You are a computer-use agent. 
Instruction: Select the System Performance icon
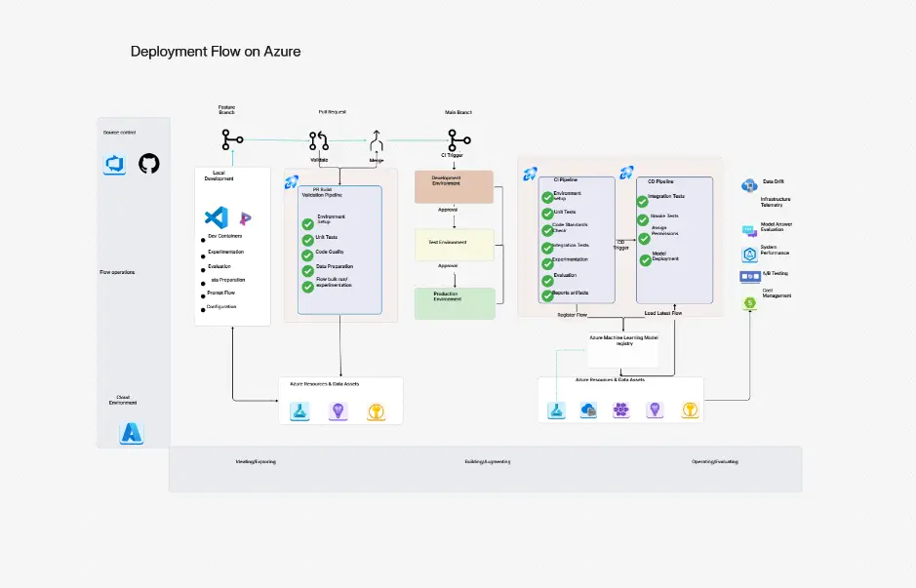pos(749,254)
